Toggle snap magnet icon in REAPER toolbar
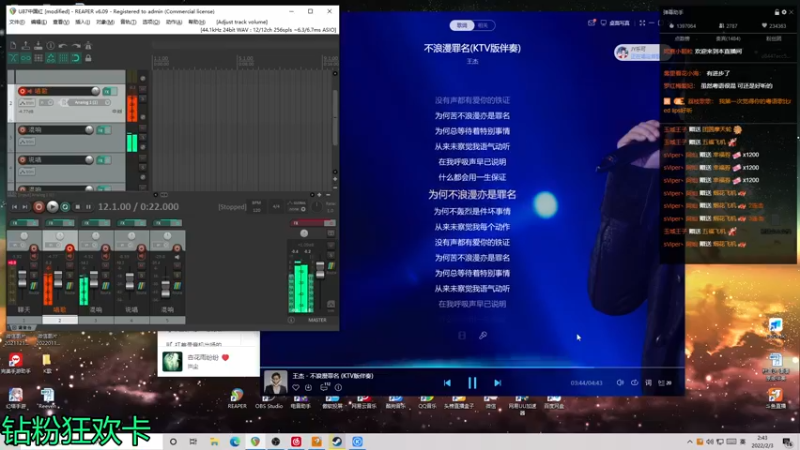 pos(76,58)
